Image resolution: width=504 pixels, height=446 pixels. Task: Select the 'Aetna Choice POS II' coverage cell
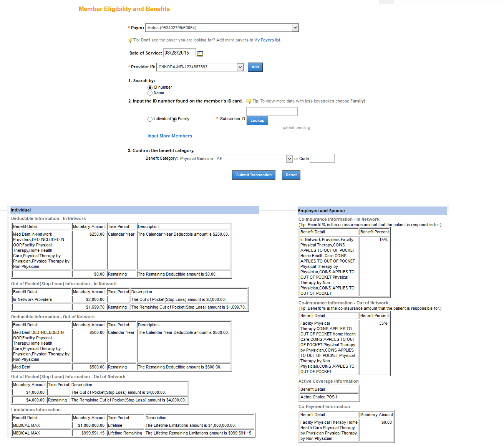click(329, 397)
